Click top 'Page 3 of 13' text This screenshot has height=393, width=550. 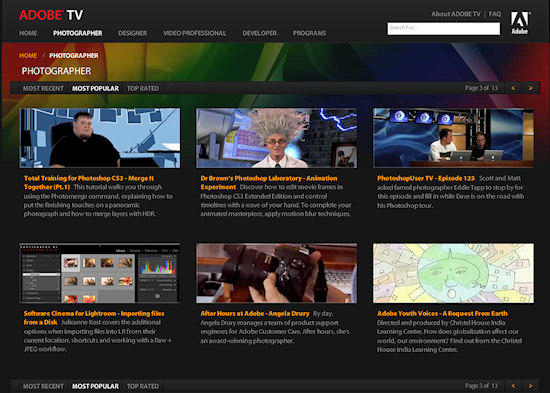click(481, 88)
